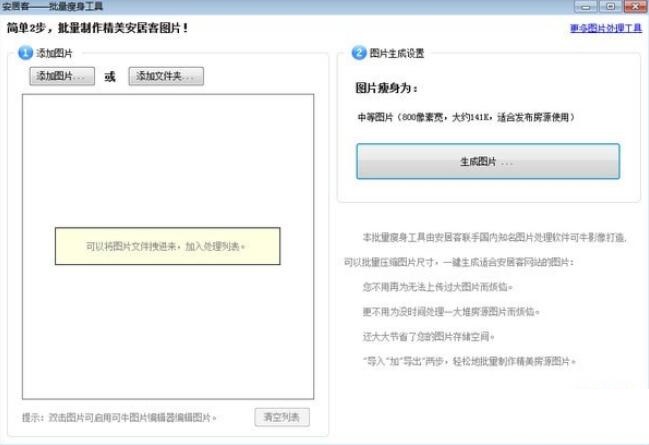Clear the list with 清空列表
649x445 pixels.
coord(283,417)
